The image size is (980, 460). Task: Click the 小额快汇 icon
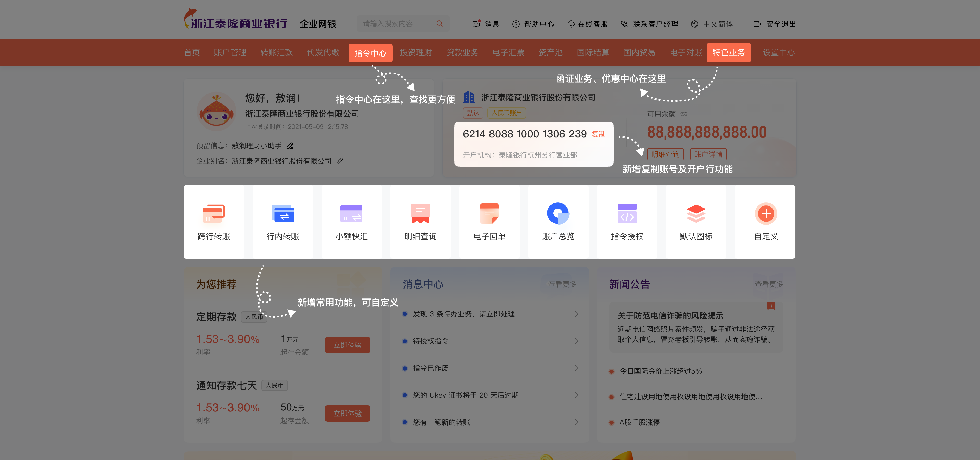(351, 214)
